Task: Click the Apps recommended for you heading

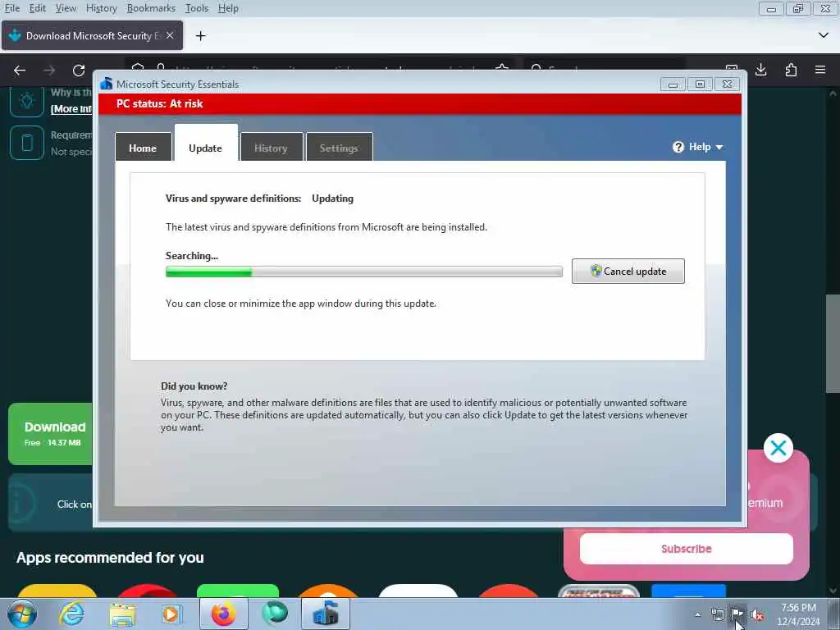Action: [110, 558]
